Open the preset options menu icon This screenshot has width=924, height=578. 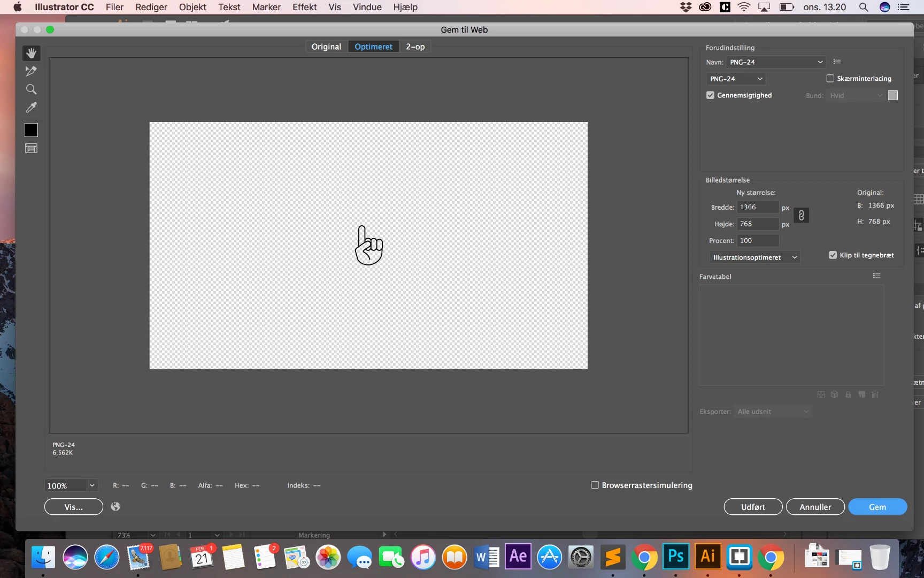click(x=837, y=62)
